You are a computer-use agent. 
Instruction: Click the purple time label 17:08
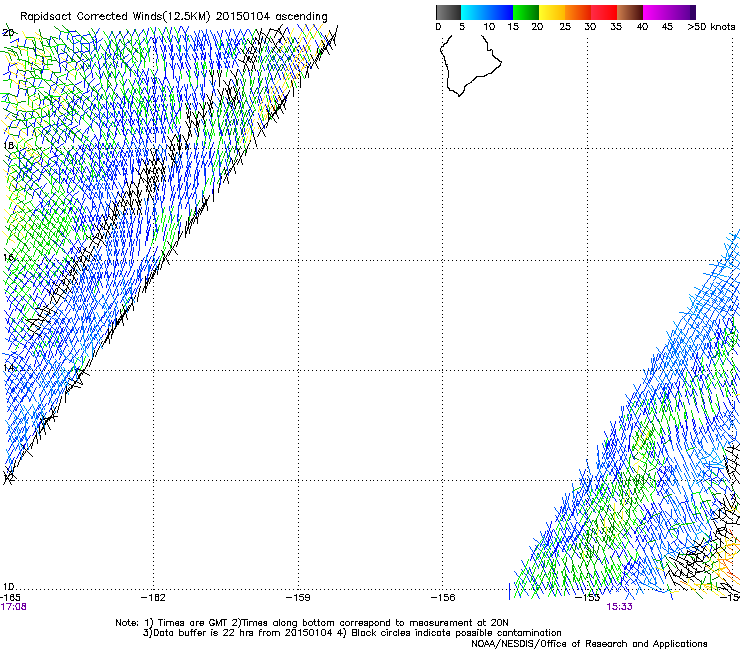13,607
